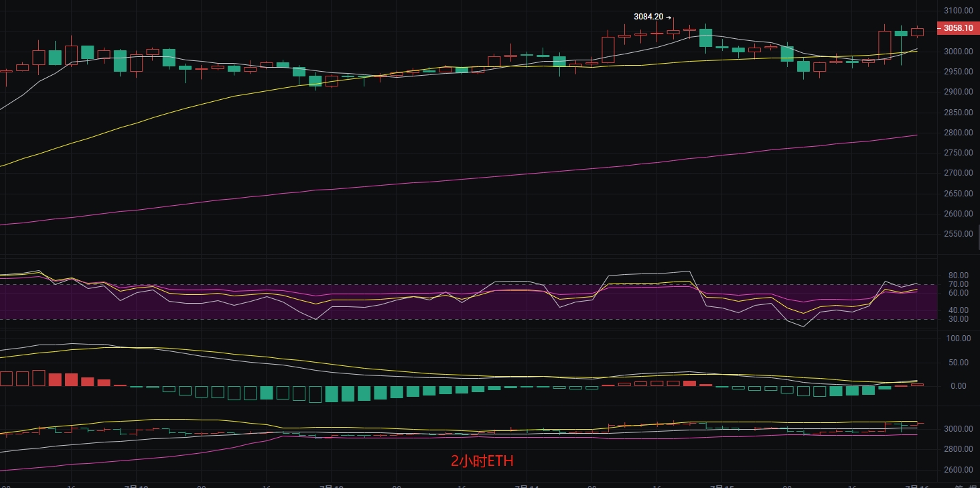Click the pink long-term moving average line
Viewport: 980px width, 488px height.
469,178
